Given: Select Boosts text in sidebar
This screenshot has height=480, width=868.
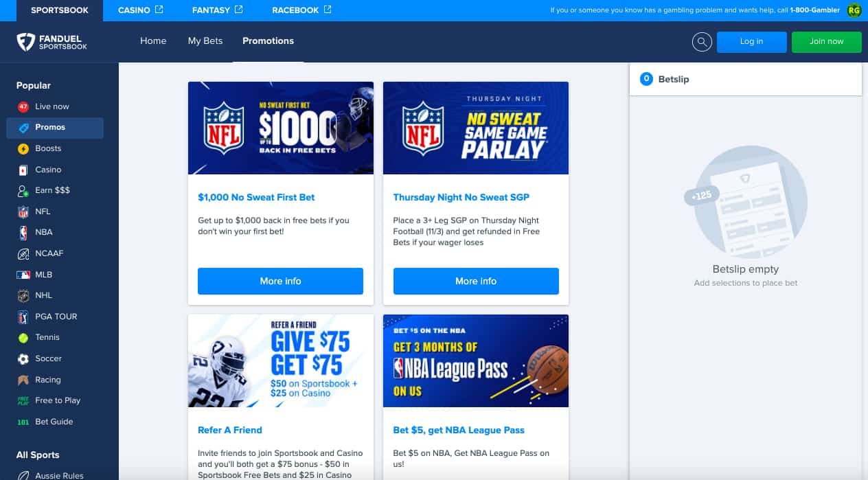Looking at the screenshot, I should 48,148.
